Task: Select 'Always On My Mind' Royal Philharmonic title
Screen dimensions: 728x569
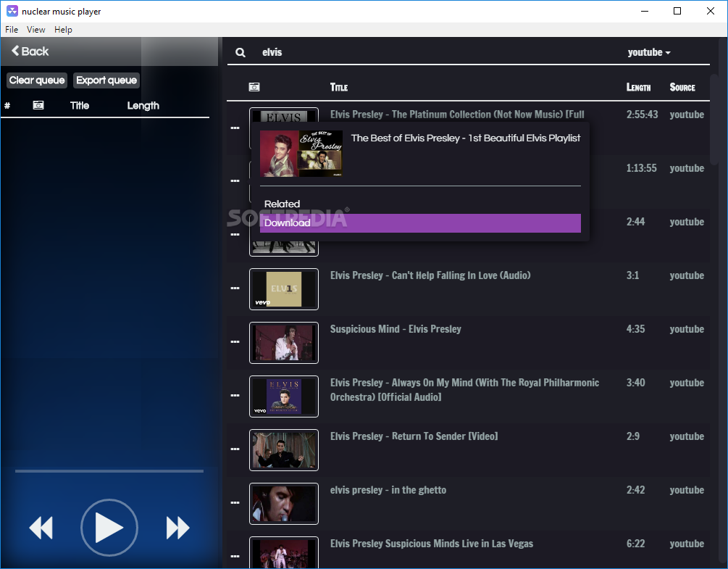Action: pyautogui.click(x=465, y=390)
